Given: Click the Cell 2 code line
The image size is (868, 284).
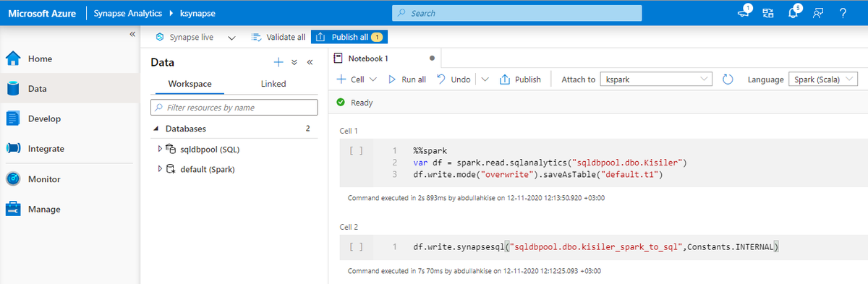Looking at the screenshot, I should pos(596,247).
